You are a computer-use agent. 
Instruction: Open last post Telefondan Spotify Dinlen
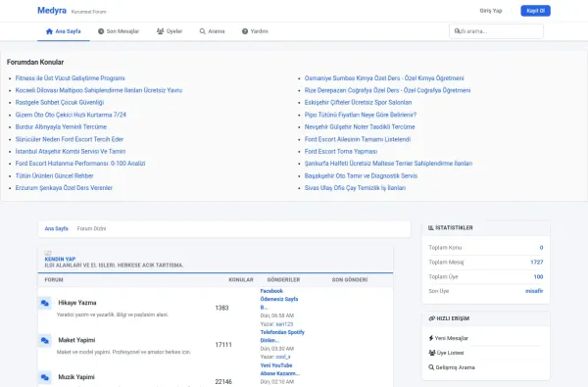(282, 336)
